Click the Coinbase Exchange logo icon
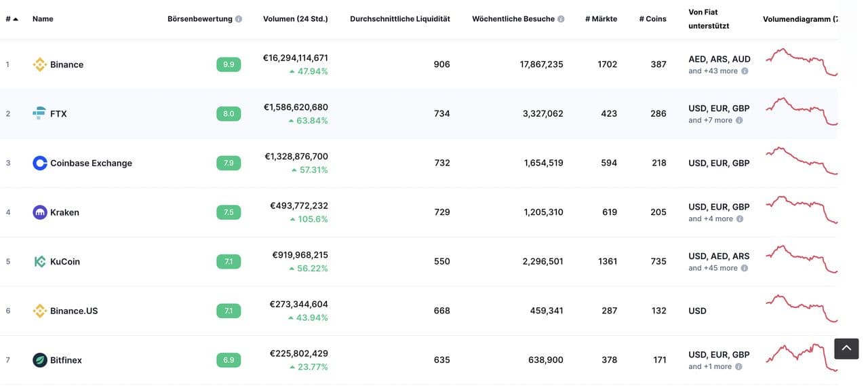The width and height of the screenshot is (868, 388). (x=40, y=163)
